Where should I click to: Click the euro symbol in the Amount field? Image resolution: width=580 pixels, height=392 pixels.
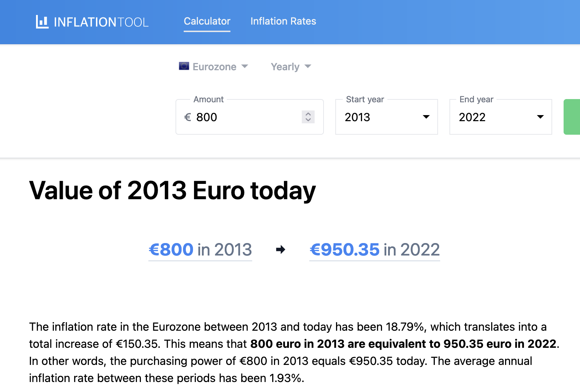[188, 117]
